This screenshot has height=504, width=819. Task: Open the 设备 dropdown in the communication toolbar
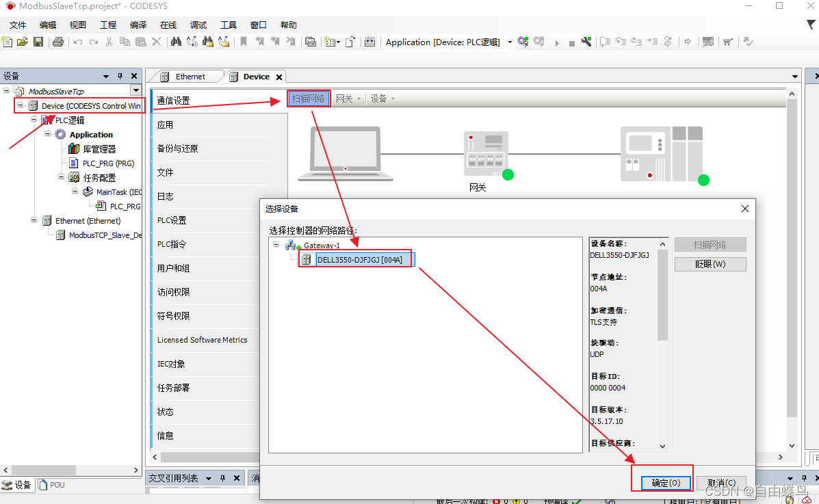pyautogui.click(x=383, y=98)
